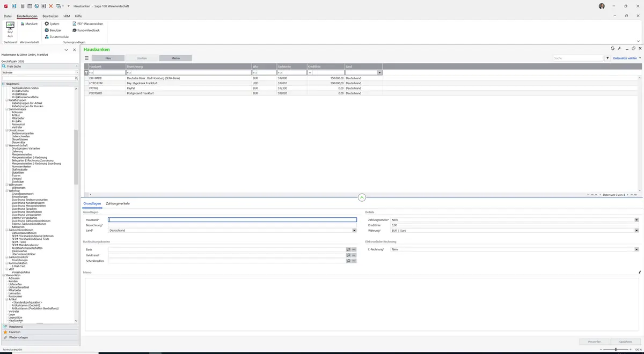Open the E-Rechnung dropdown

tap(636, 249)
